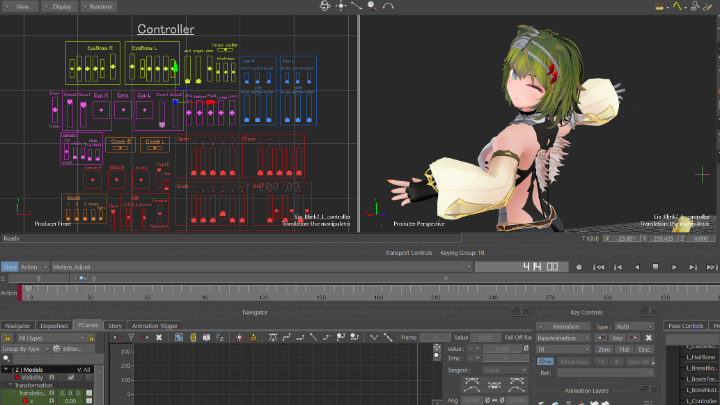Click the FCurves filter funnel icon

tap(131, 338)
